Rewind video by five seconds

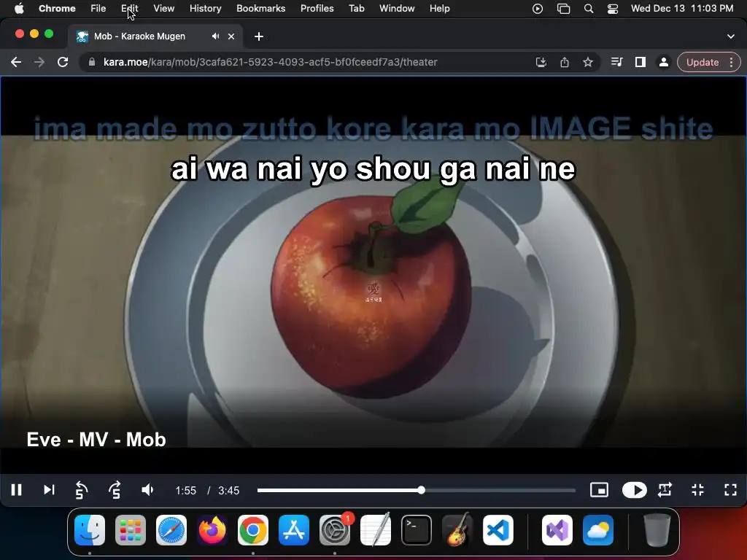tap(82, 490)
